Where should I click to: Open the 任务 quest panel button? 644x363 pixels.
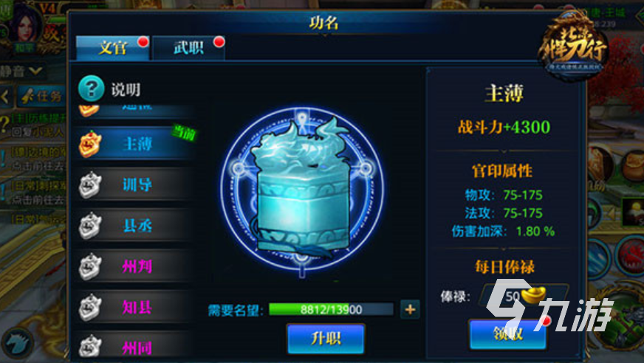click(x=41, y=97)
